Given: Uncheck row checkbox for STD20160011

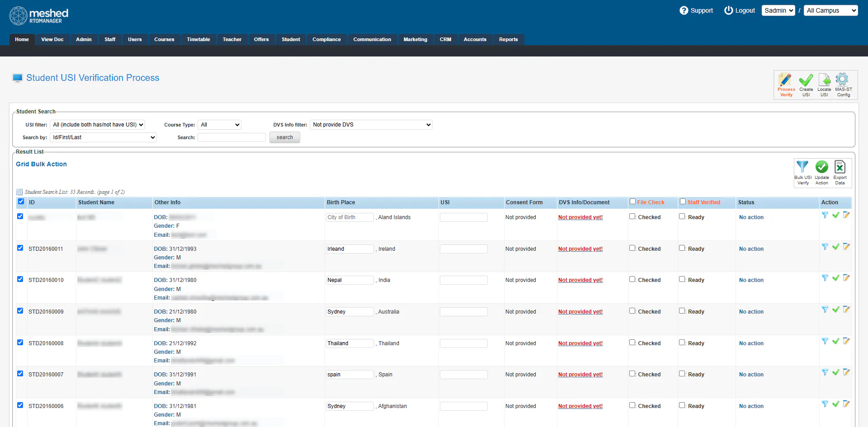Looking at the screenshot, I should click(20, 248).
